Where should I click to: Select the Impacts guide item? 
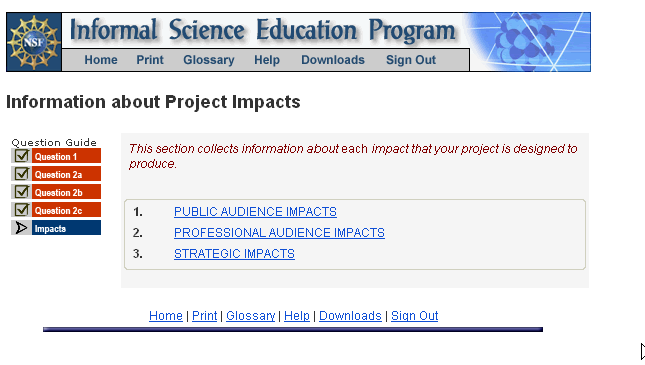(66, 228)
